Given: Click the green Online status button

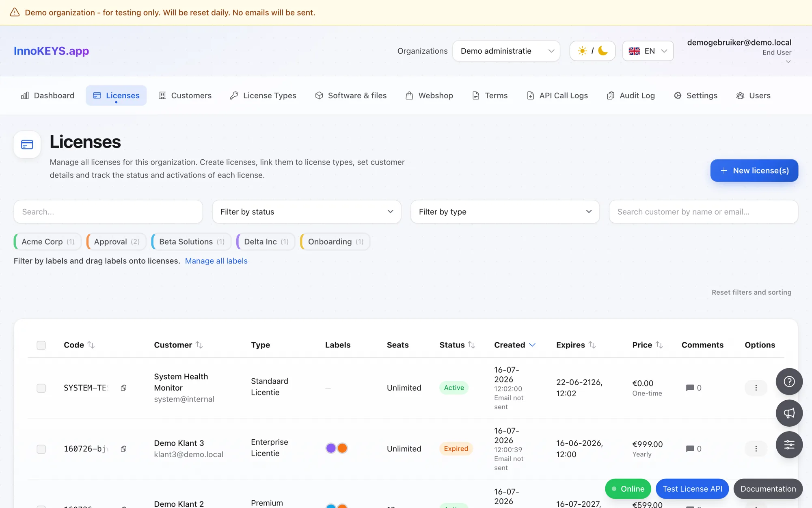Looking at the screenshot, I should [x=628, y=489].
